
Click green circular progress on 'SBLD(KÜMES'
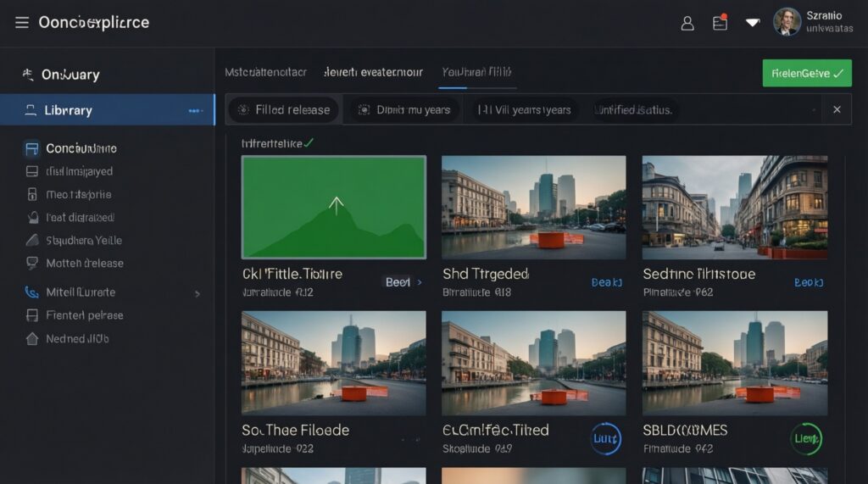pos(806,438)
